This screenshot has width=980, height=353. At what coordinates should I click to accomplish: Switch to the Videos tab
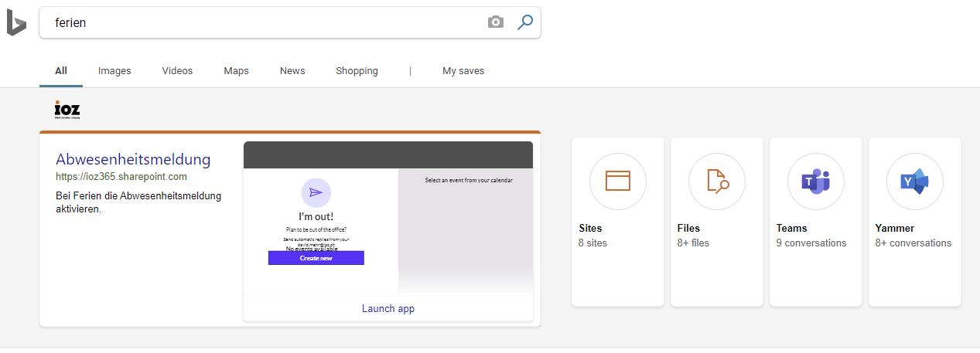[x=177, y=71]
